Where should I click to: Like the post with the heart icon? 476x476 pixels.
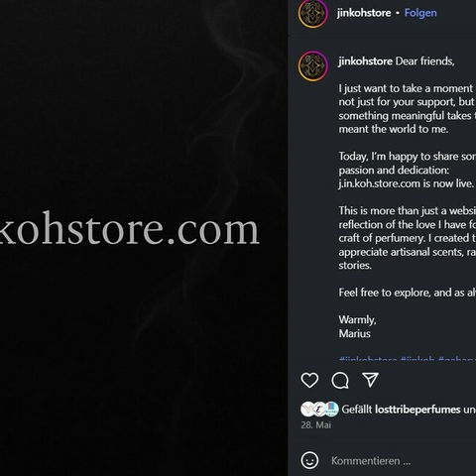(309, 380)
